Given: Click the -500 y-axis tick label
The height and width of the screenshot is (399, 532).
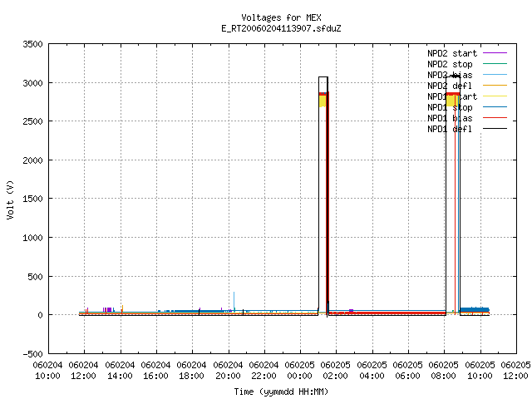Looking at the screenshot, I should (33, 354).
